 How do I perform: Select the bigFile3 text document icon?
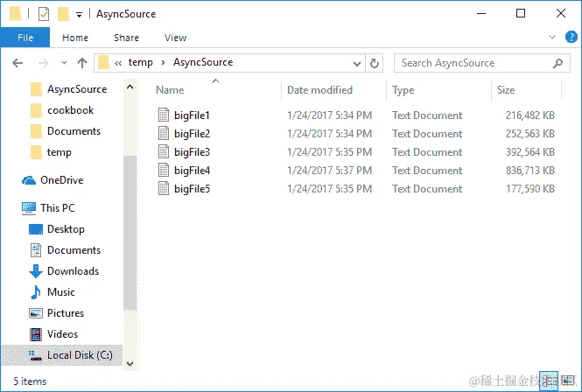click(164, 152)
